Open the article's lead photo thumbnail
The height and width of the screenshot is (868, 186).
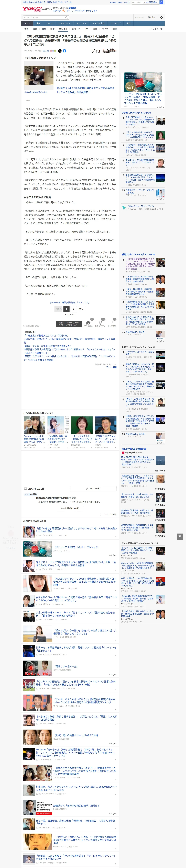(39, 76)
